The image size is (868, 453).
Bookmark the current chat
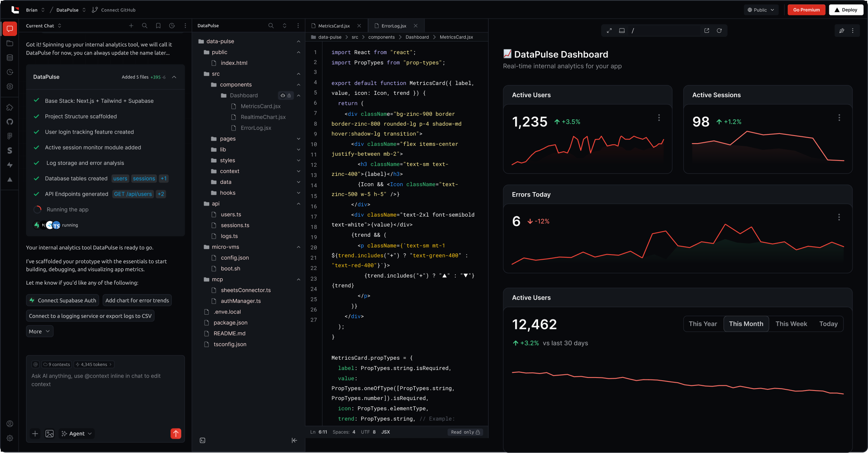(158, 26)
